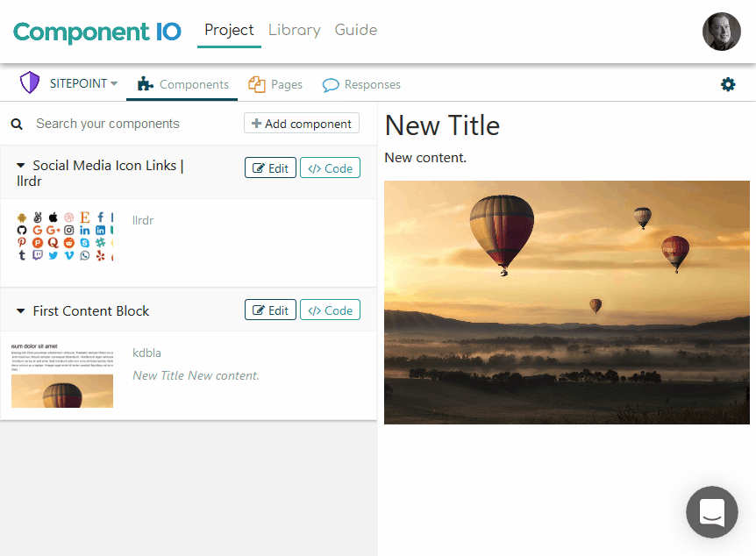Open the Guide menu
756x556 pixels.
coord(356,30)
